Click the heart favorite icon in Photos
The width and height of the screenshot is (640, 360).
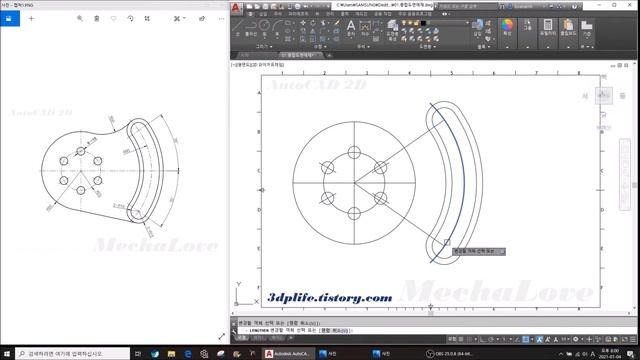point(113,18)
